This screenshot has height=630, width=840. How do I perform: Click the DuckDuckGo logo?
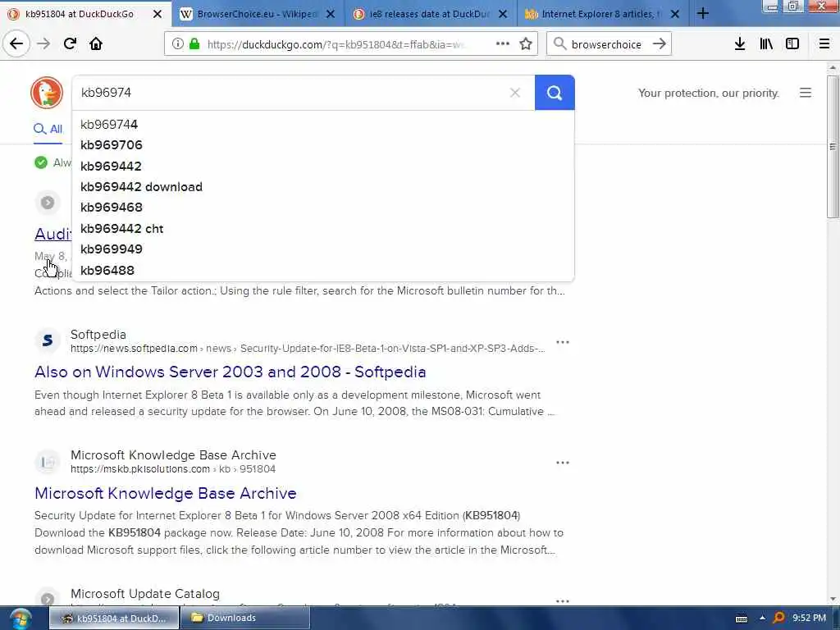47,93
